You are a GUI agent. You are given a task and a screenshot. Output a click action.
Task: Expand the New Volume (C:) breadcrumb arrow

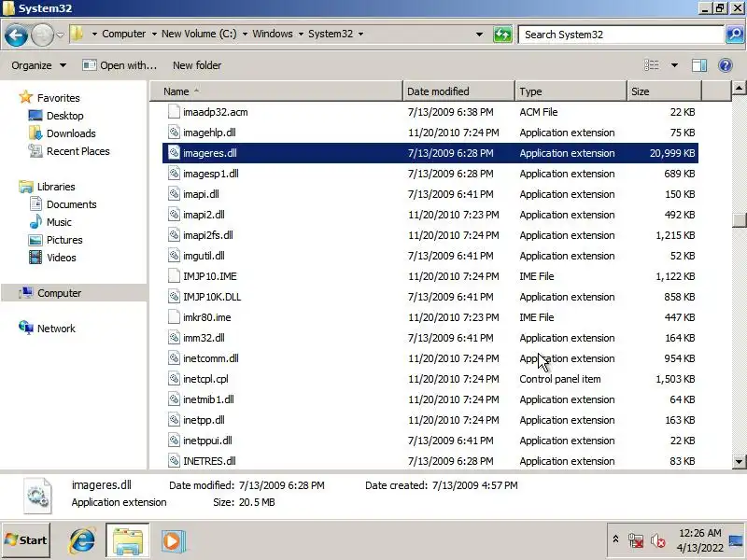245,34
